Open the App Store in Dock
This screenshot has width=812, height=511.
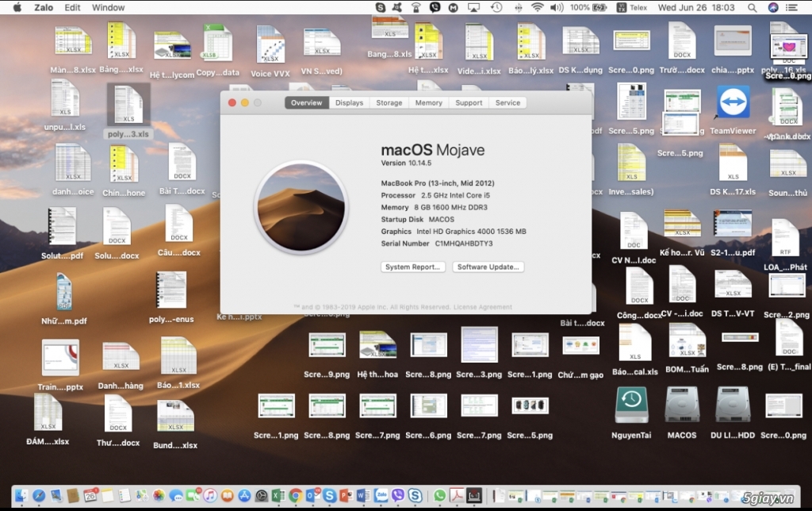coord(244,495)
